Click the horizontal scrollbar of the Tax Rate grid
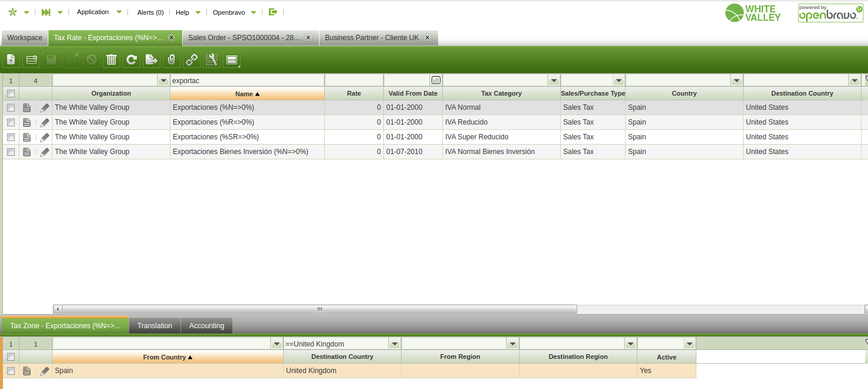 (x=319, y=309)
